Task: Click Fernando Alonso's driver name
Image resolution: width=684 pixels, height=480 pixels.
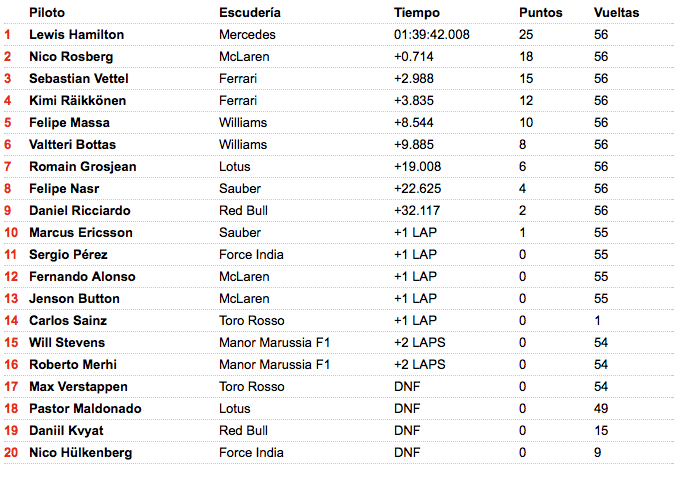Action: 82,277
